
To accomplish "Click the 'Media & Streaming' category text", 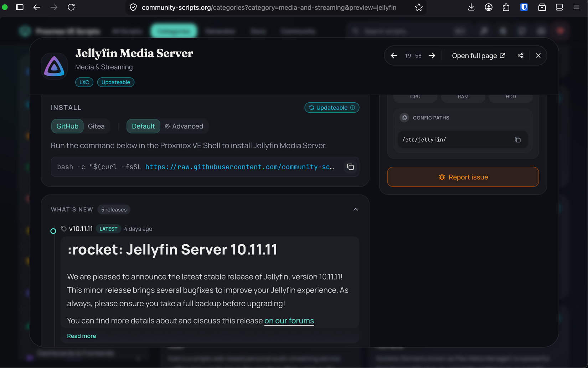I will tap(104, 67).
